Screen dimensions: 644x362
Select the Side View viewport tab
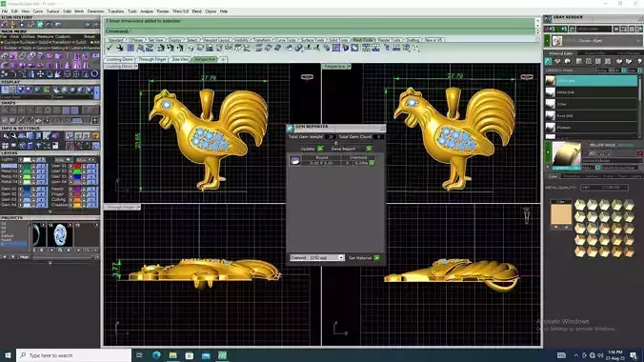[x=180, y=59]
